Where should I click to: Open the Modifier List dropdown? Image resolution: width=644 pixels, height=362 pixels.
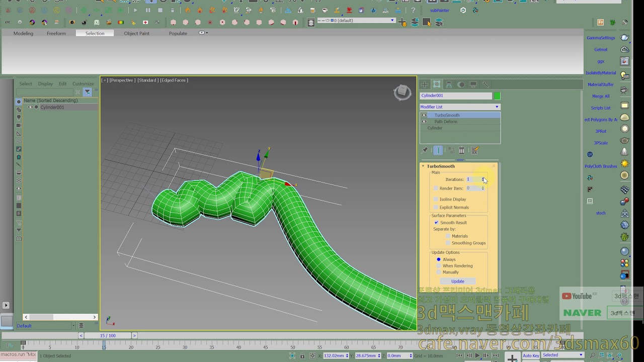[x=460, y=107]
